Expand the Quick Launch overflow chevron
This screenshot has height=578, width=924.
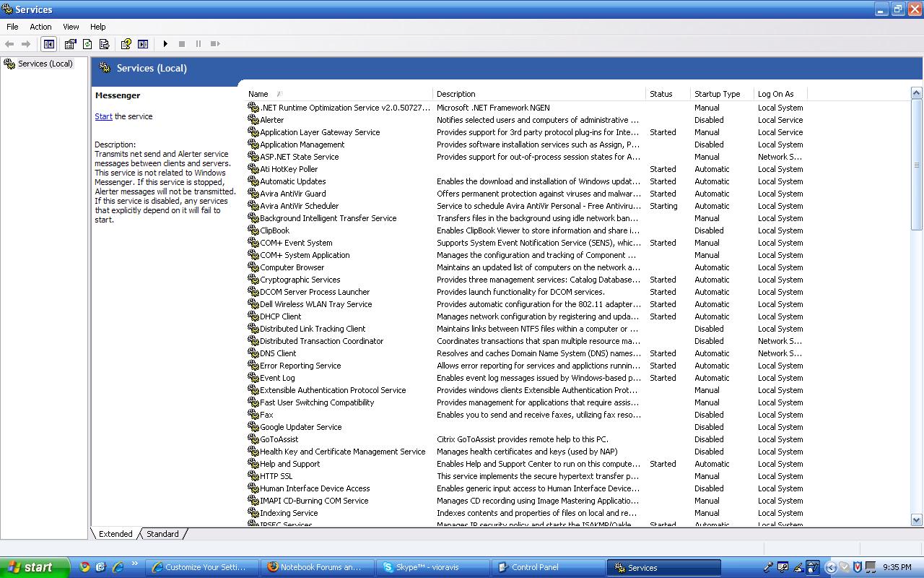point(135,564)
